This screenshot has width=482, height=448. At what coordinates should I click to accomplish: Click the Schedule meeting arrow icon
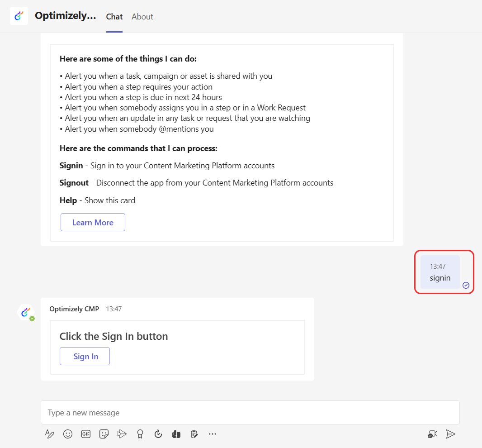122,434
